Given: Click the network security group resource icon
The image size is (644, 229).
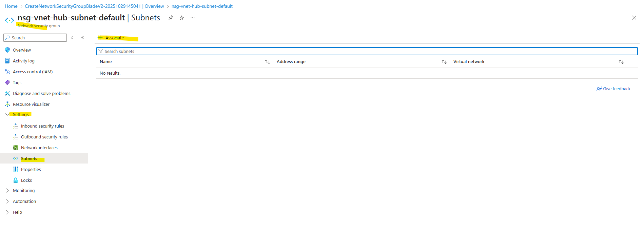Looking at the screenshot, I should click(9, 20).
